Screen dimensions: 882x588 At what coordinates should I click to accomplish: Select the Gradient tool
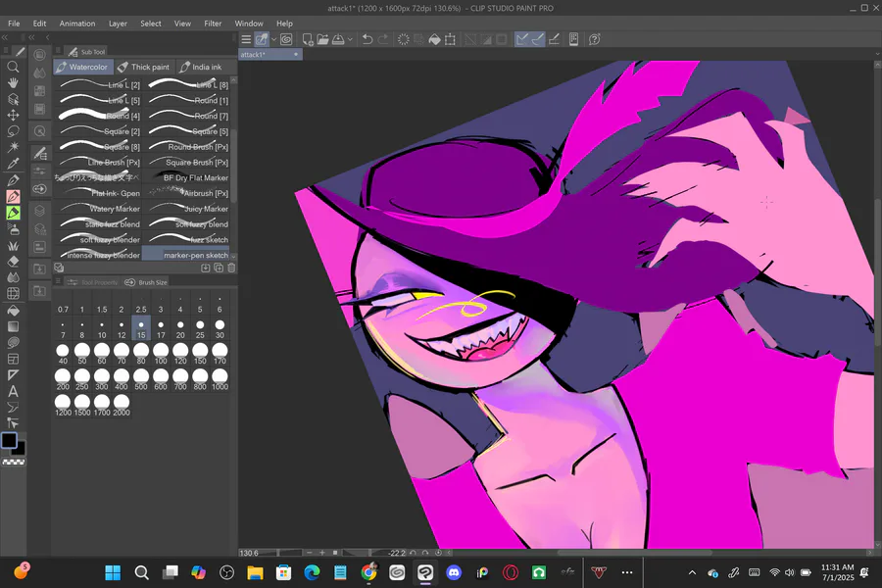click(13, 326)
